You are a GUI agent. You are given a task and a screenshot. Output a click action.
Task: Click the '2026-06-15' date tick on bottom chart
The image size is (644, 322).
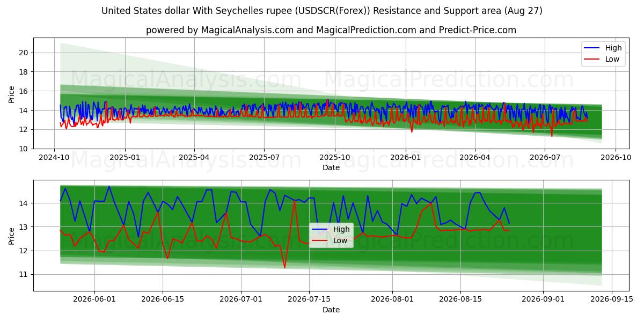tap(163, 301)
